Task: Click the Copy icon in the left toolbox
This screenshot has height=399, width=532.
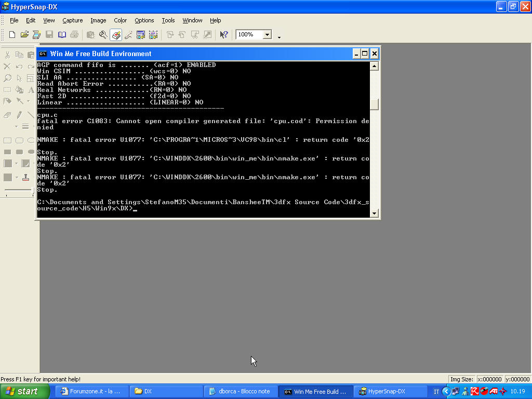Action: click(x=19, y=55)
